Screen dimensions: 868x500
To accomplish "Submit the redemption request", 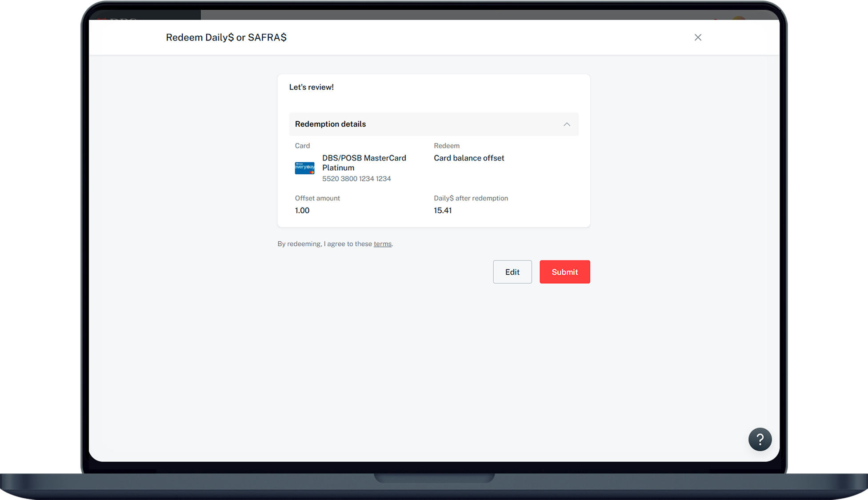I will click(564, 272).
